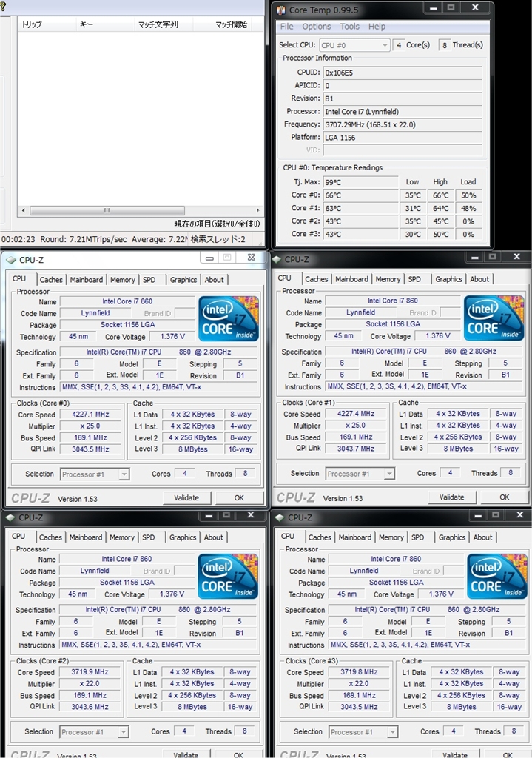The image size is (532, 758).
Task: Click the right scroll arrow in trip list
Action: click(257, 210)
